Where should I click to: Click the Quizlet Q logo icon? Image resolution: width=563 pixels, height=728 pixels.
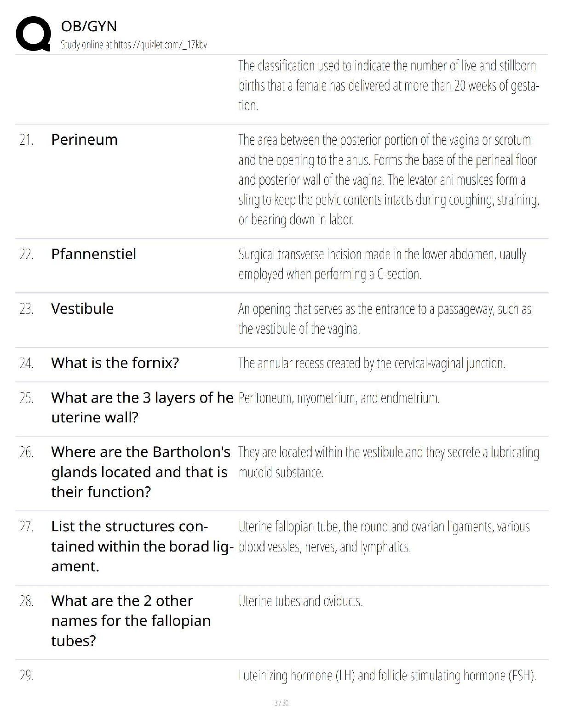(x=33, y=33)
